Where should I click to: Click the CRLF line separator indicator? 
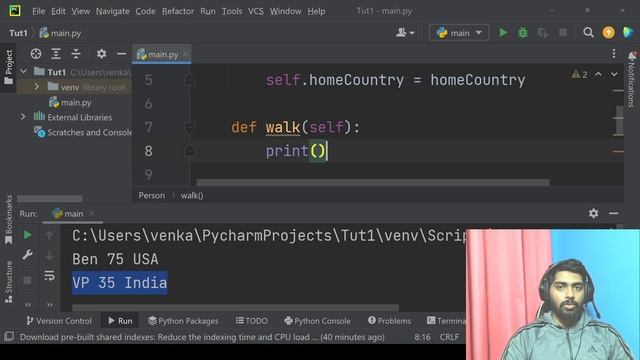449,337
